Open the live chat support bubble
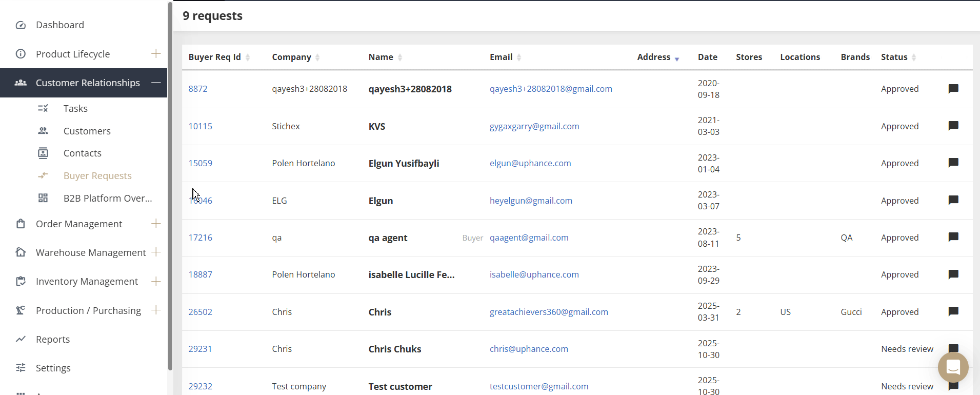Screen dimensions: 980x395 point(953,367)
